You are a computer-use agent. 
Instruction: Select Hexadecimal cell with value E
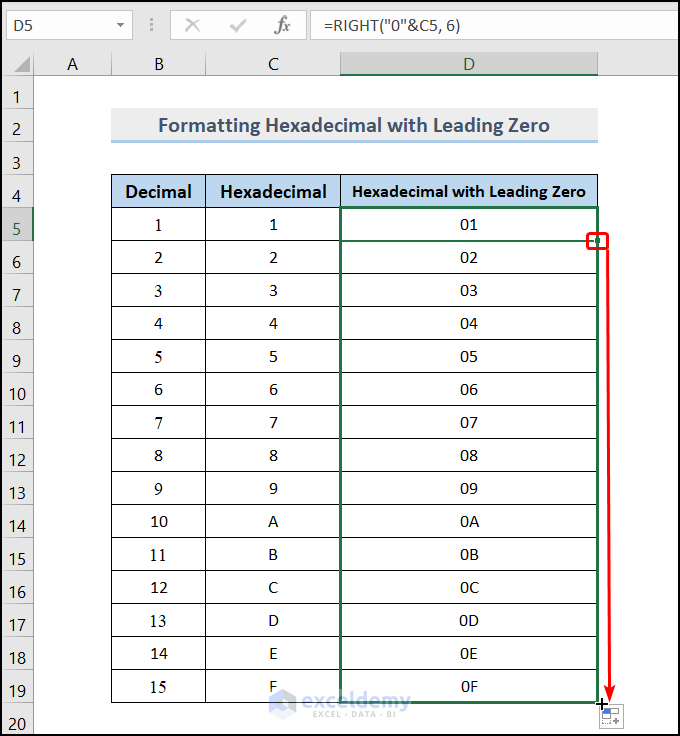coord(273,653)
